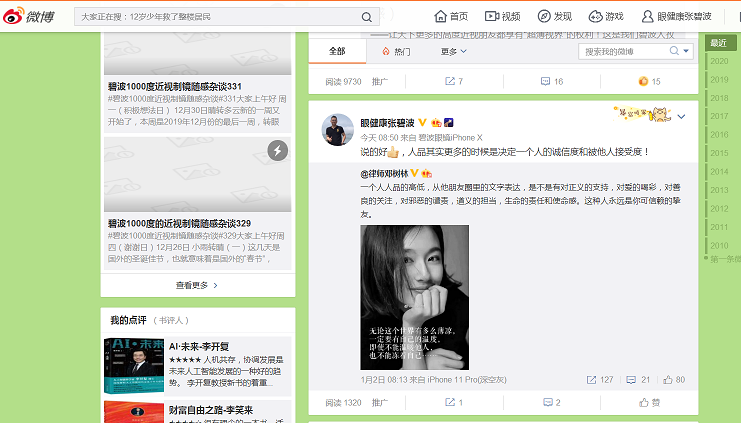Click the cat card decoration badge

point(642,114)
